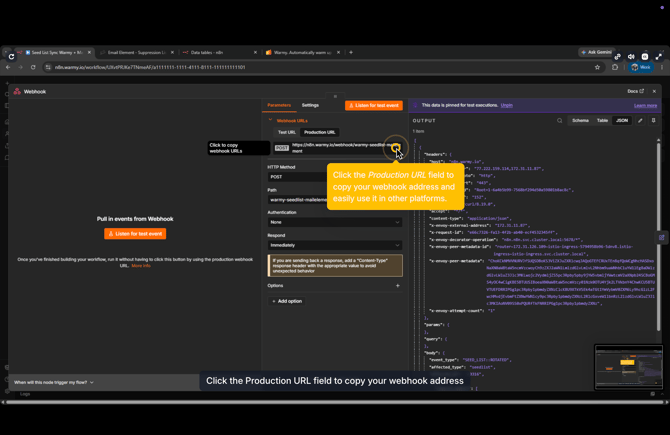The width and height of the screenshot is (670, 435).
Task: Click the browser forward arrow
Action: coord(20,67)
